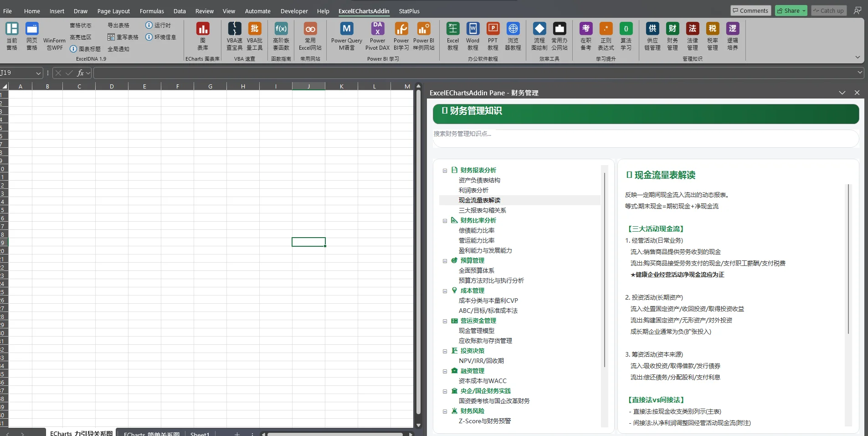This screenshot has height=436, width=868.
Task: Click the Comments button
Action: pyautogui.click(x=750, y=10)
